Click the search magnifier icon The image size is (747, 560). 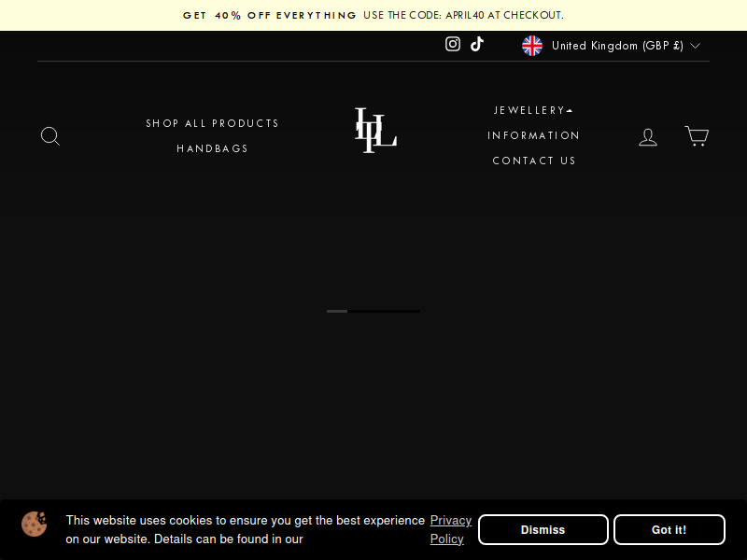pos(50,136)
